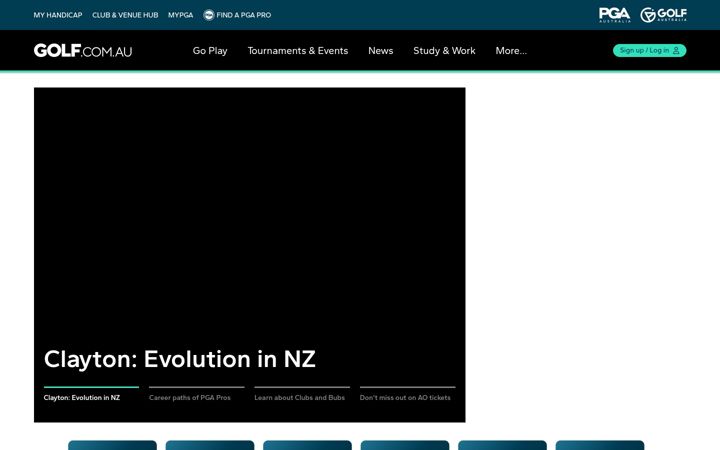Click the PGA Australia logo
The height and width of the screenshot is (450, 720).
tap(614, 15)
